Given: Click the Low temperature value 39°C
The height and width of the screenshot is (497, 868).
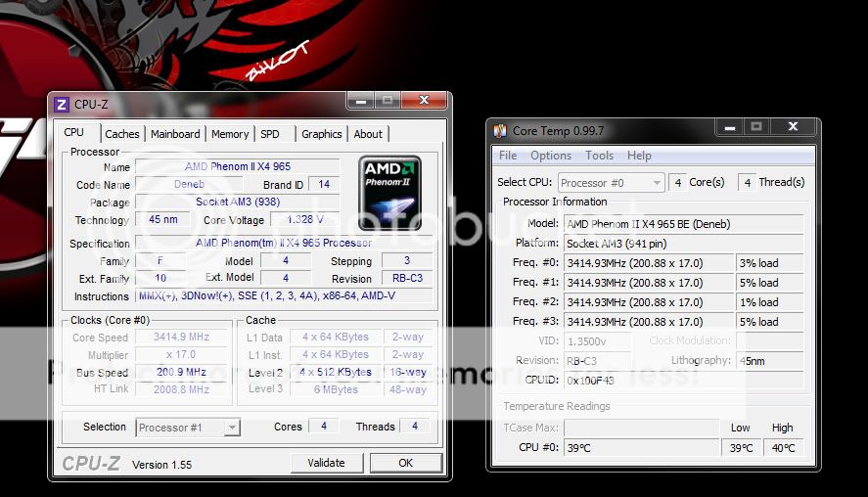Looking at the screenshot, I should click(x=741, y=448).
